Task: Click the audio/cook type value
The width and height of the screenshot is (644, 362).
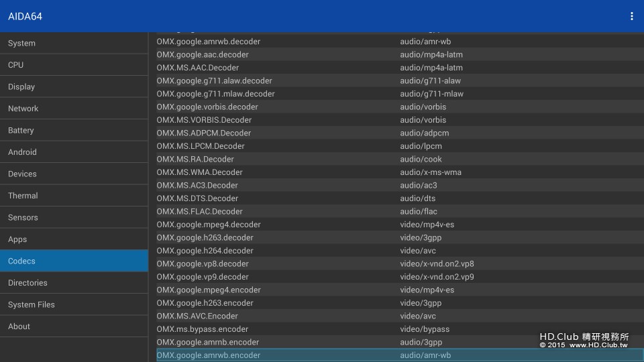Action: [421, 160]
